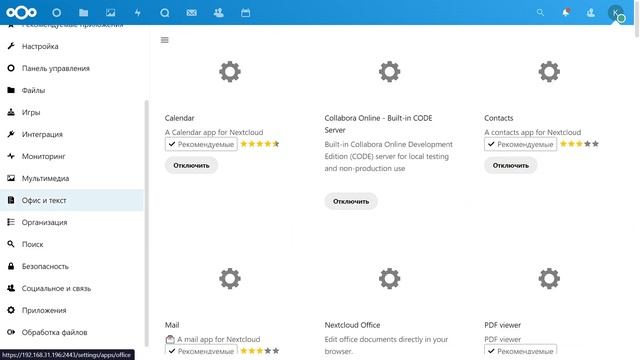
Task: Open the Talk chat icon in header
Action: click(164, 13)
